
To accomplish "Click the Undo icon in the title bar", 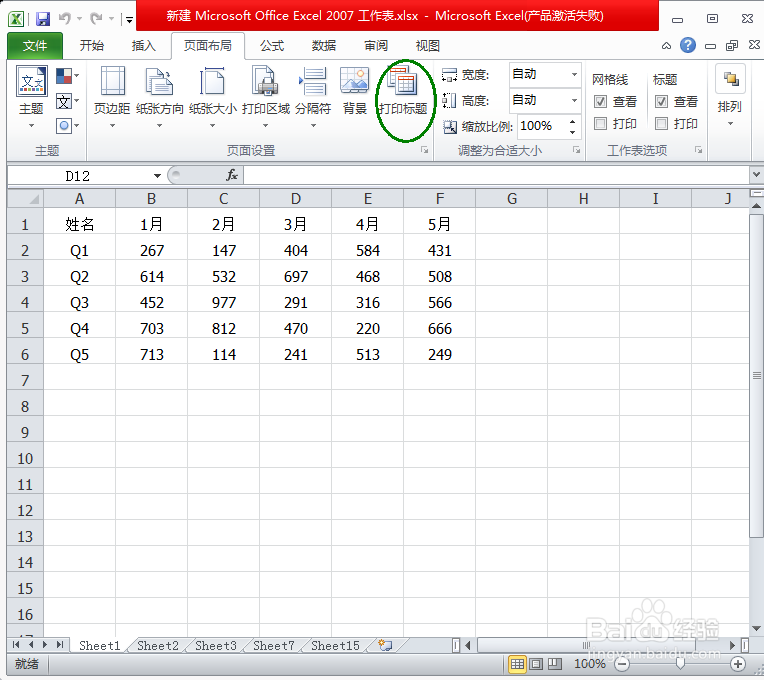I will point(64,19).
